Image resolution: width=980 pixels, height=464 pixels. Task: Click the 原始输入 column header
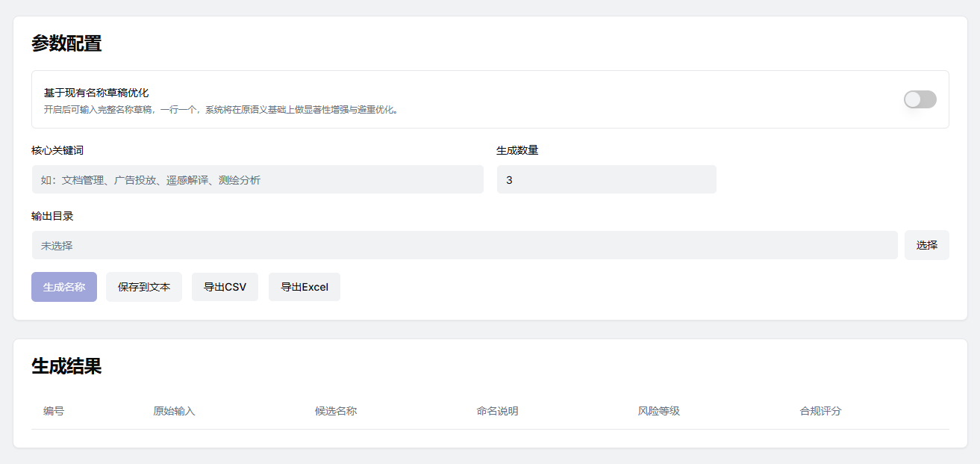174,411
